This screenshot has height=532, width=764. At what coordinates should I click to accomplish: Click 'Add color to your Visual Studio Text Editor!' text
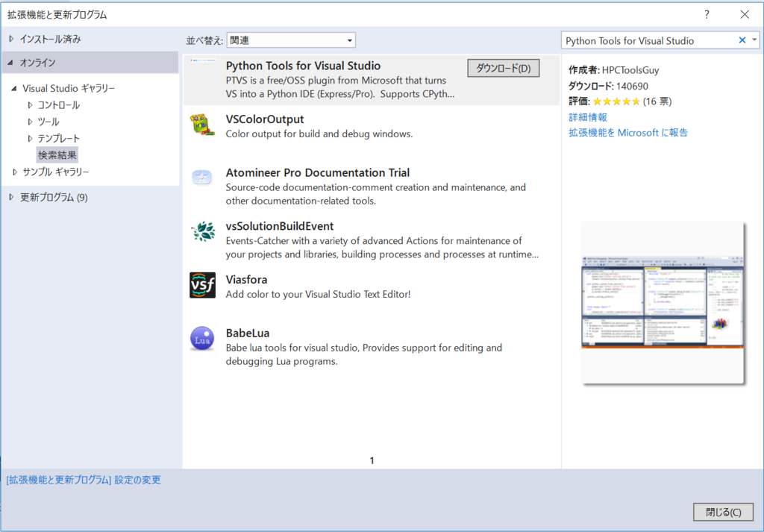(318, 294)
